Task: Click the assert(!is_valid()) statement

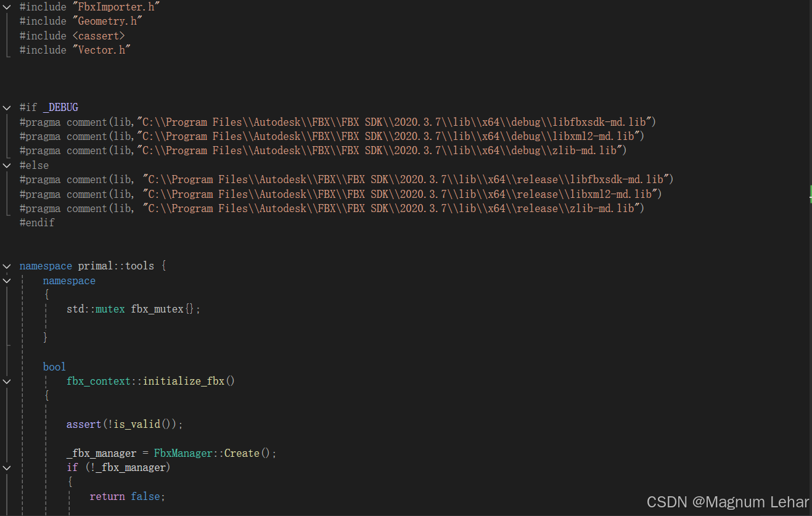Action: point(125,425)
